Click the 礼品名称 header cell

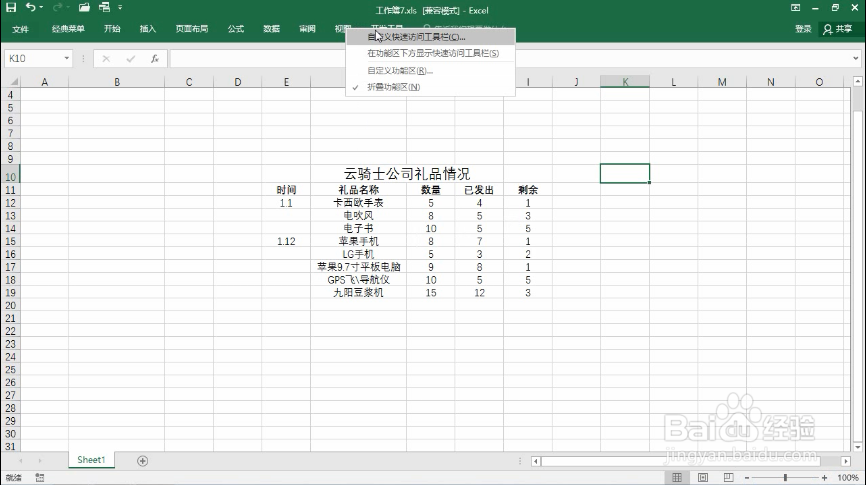point(358,190)
